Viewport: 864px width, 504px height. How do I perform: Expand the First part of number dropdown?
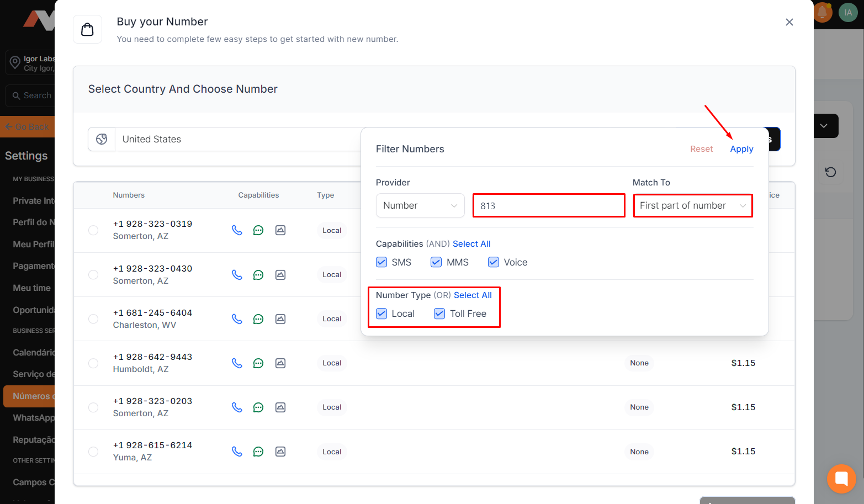point(692,205)
